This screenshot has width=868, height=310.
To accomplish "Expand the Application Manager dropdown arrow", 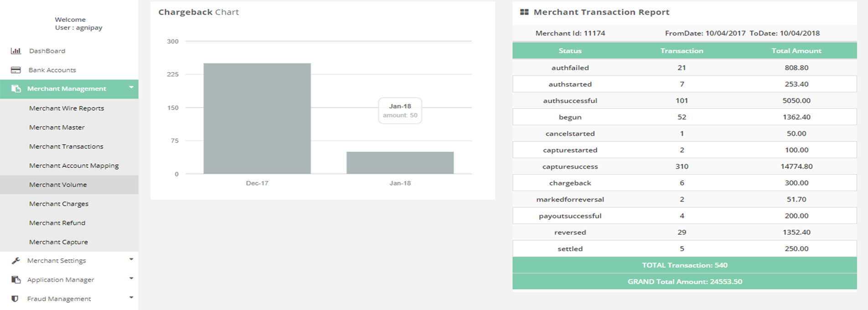I will click(x=131, y=279).
